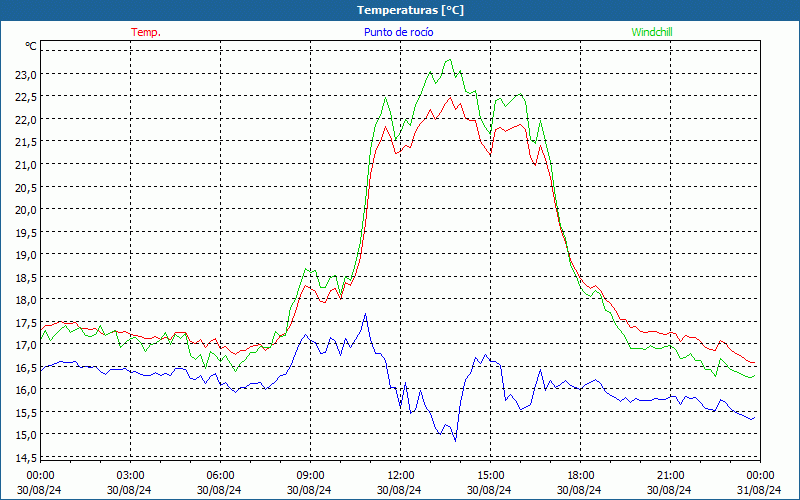Click the 21:00 time axis label
Viewport: 800px width, 500px height.
670,475
